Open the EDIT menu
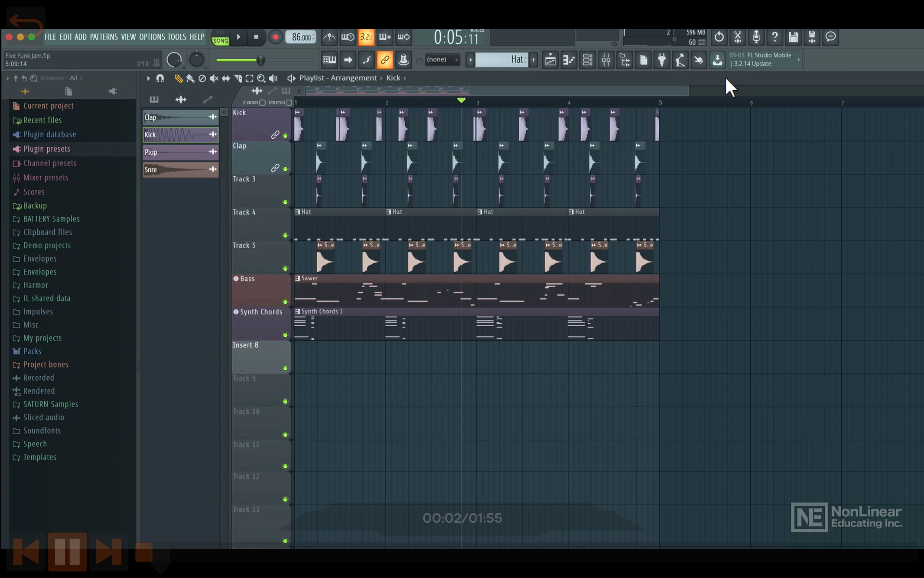924x578 pixels. (x=66, y=37)
